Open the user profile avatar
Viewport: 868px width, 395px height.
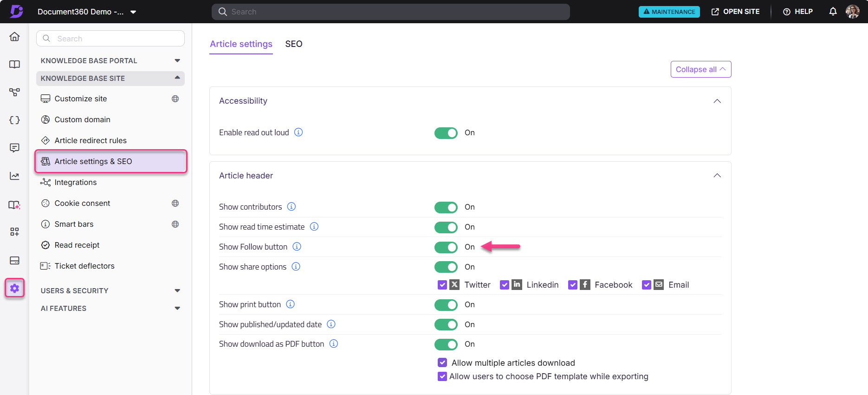(x=853, y=12)
